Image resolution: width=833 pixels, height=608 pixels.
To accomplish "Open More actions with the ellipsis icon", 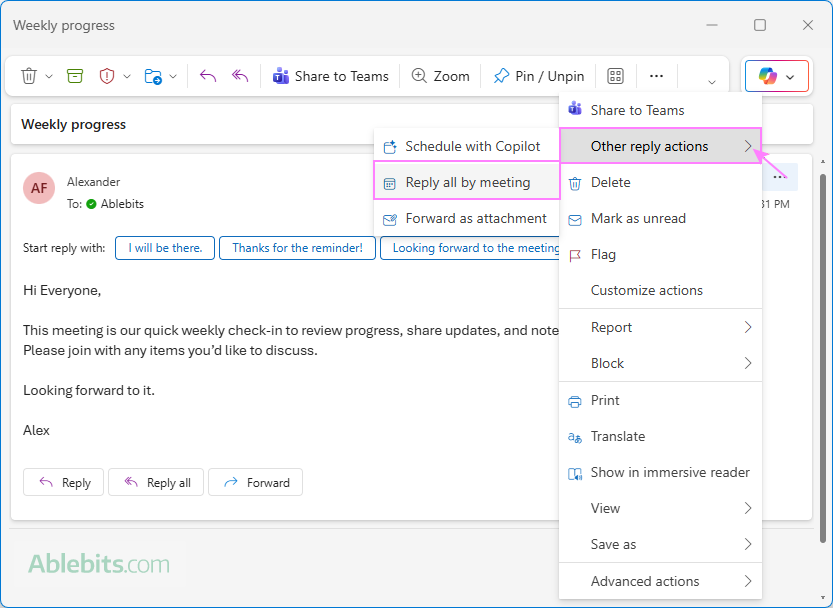I will 656,75.
